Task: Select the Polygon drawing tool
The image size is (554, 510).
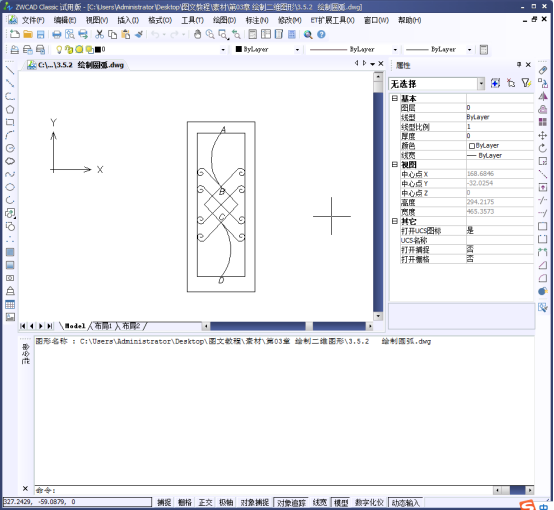Action: pyautogui.click(x=10, y=110)
